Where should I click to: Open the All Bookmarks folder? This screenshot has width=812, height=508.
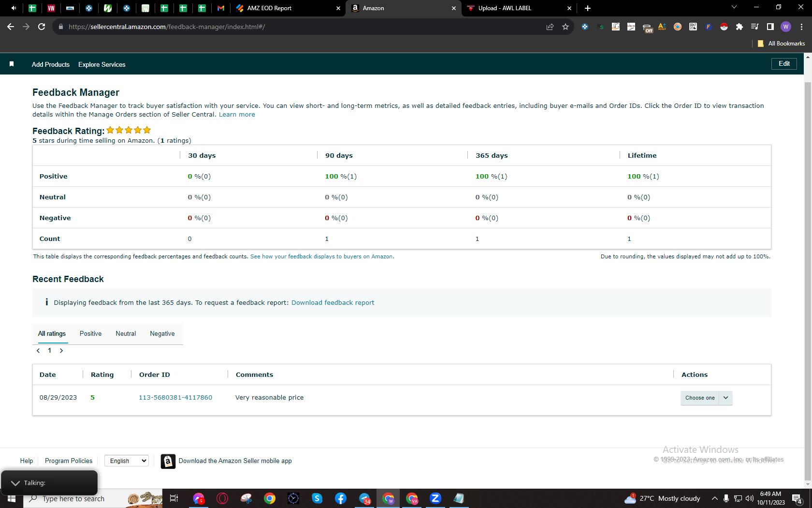[x=782, y=44]
